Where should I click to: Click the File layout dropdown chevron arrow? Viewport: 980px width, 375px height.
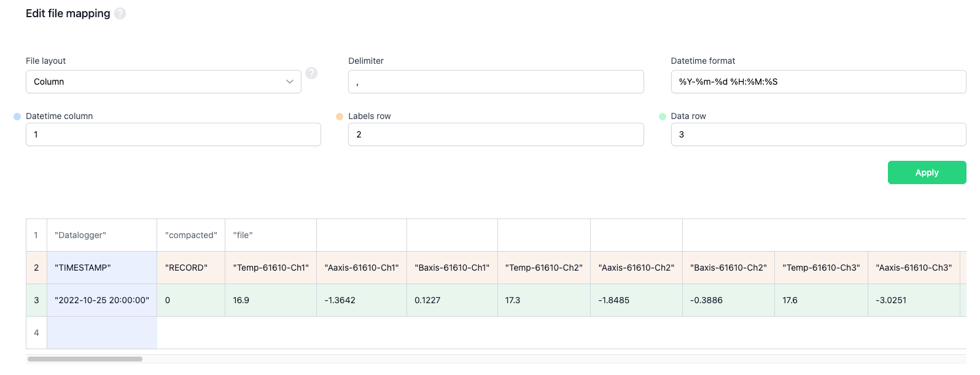coord(290,82)
